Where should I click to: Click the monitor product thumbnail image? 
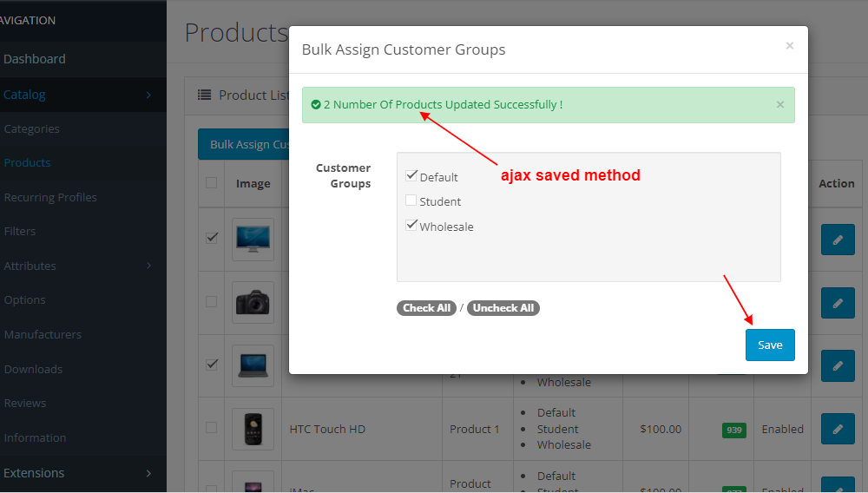click(253, 239)
